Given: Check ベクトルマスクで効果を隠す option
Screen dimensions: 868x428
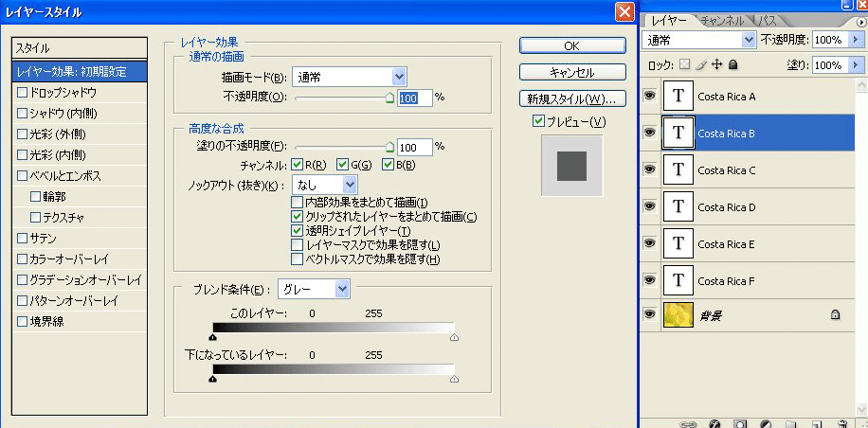Looking at the screenshot, I should pos(298,259).
